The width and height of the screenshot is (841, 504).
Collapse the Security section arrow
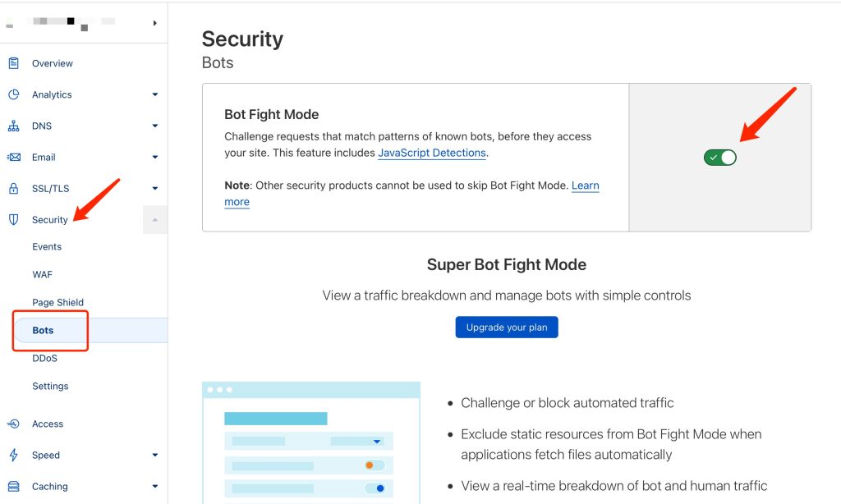click(x=155, y=220)
